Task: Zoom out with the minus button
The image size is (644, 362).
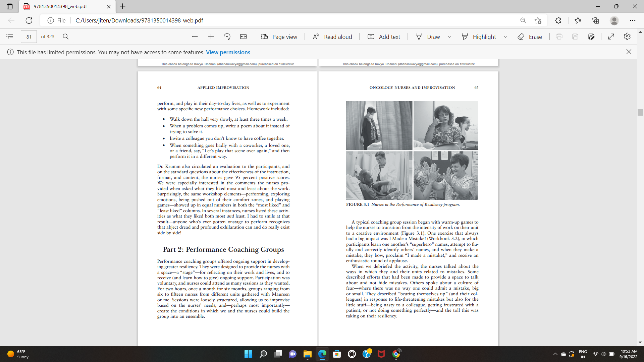Action: click(195, 37)
